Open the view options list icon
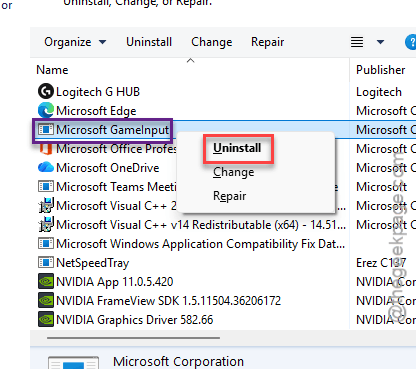Screen dimensions: 416x369 coord(357,42)
